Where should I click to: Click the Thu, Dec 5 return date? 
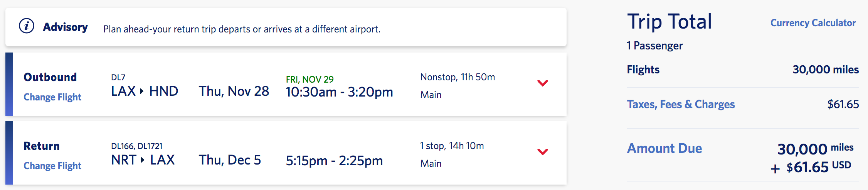click(x=230, y=160)
